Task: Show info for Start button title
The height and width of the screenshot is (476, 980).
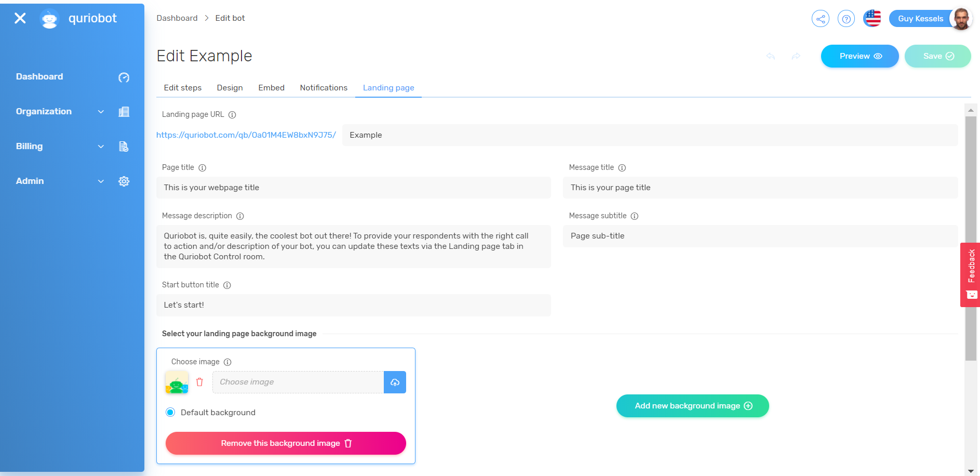Action: [227, 285]
